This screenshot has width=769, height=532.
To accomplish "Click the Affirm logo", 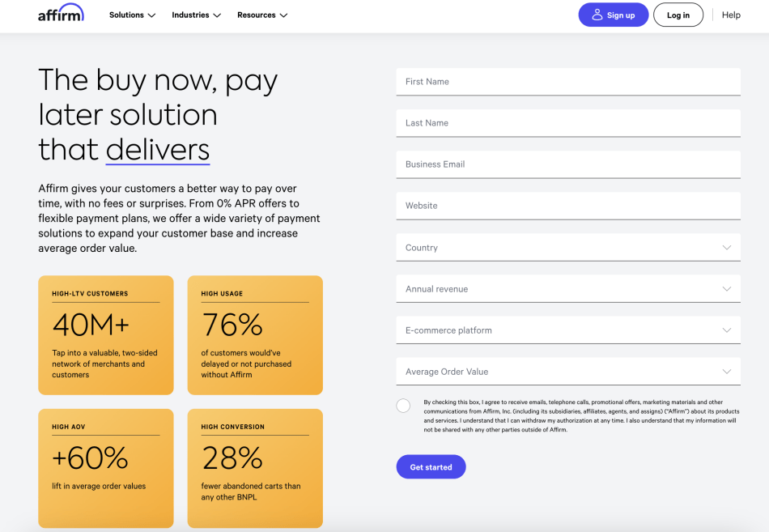I will (x=61, y=14).
